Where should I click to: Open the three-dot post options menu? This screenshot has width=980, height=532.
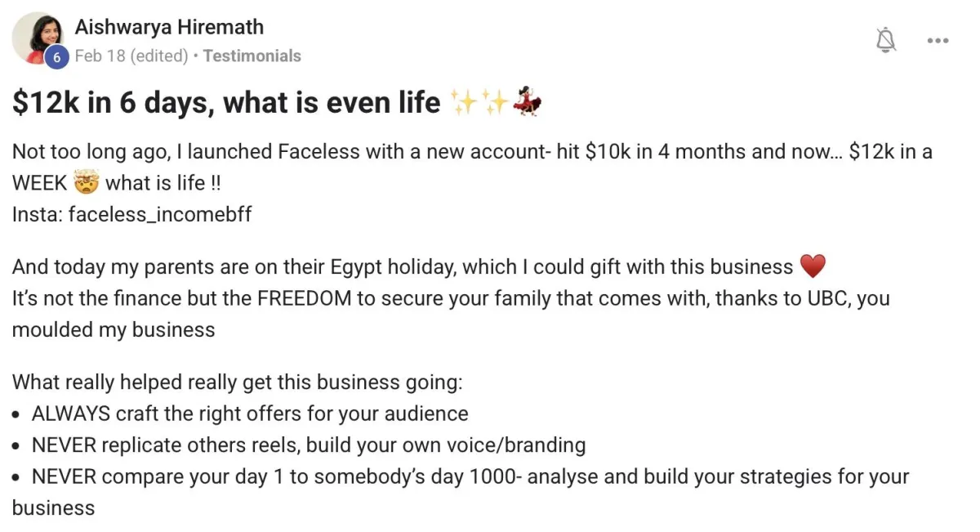tap(938, 40)
